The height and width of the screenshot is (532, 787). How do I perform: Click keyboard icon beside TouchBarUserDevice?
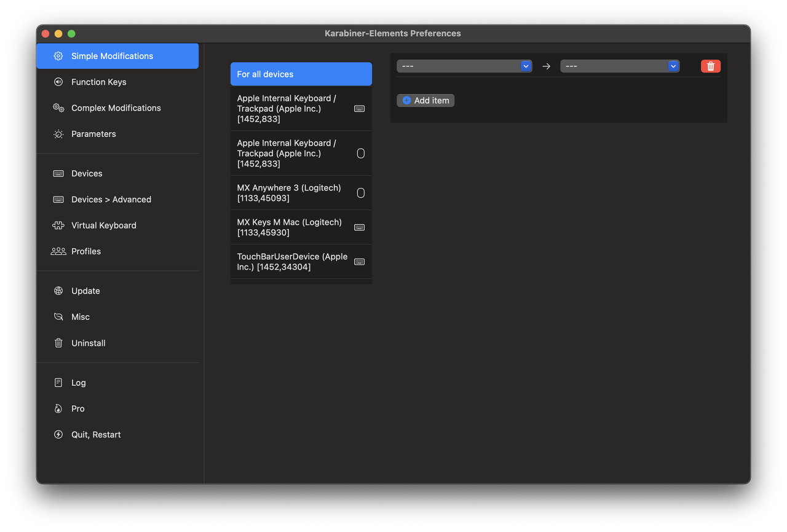click(x=360, y=262)
